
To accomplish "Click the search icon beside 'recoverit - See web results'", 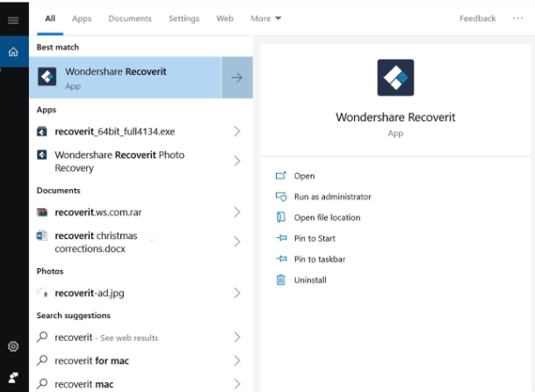I will (42, 337).
